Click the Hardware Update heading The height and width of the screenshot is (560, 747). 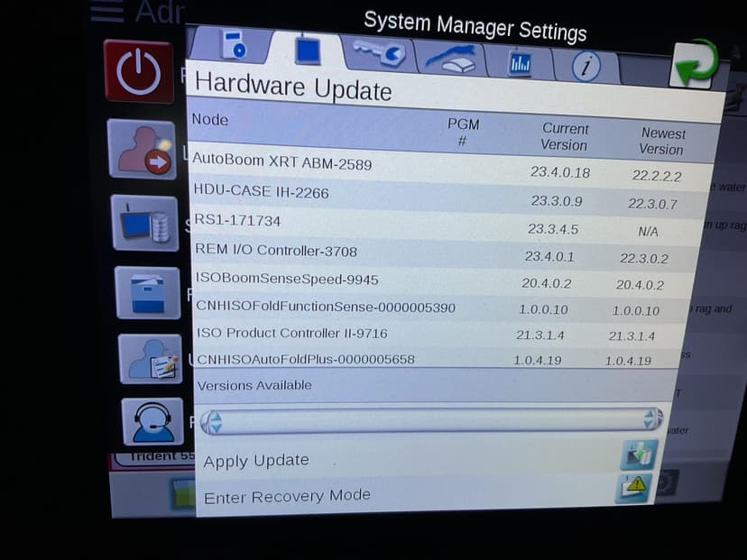point(293,87)
